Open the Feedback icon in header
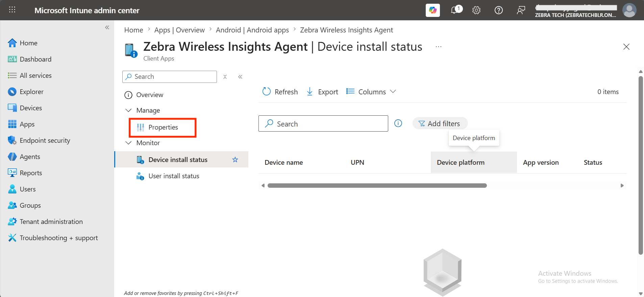The height and width of the screenshot is (297, 644). click(x=521, y=10)
